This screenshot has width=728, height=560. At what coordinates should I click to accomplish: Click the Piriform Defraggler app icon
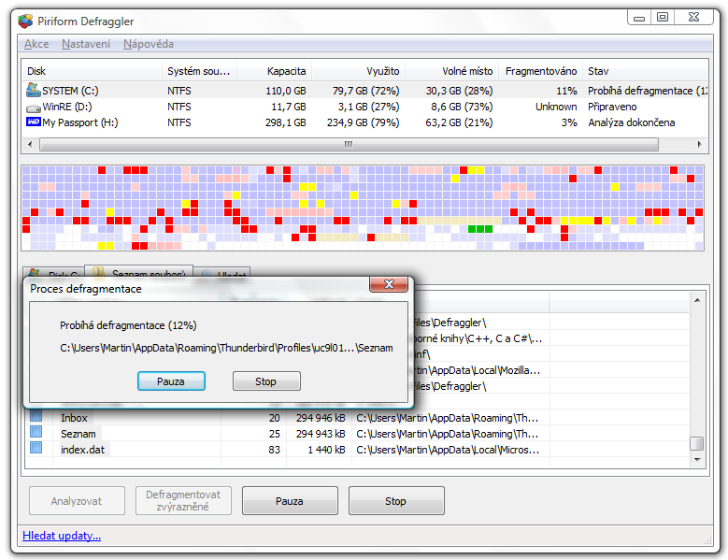25,22
